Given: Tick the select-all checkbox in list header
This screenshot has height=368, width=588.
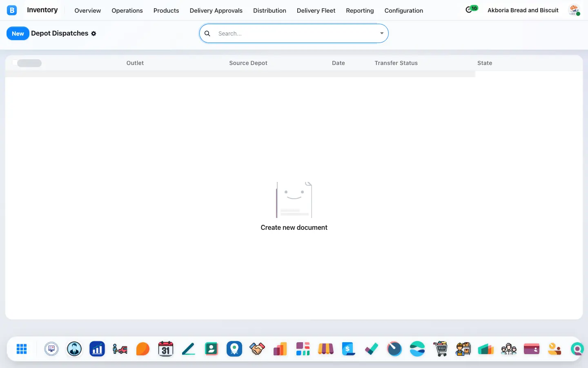Looking at the screenshot, I should [x=15, y=63].
